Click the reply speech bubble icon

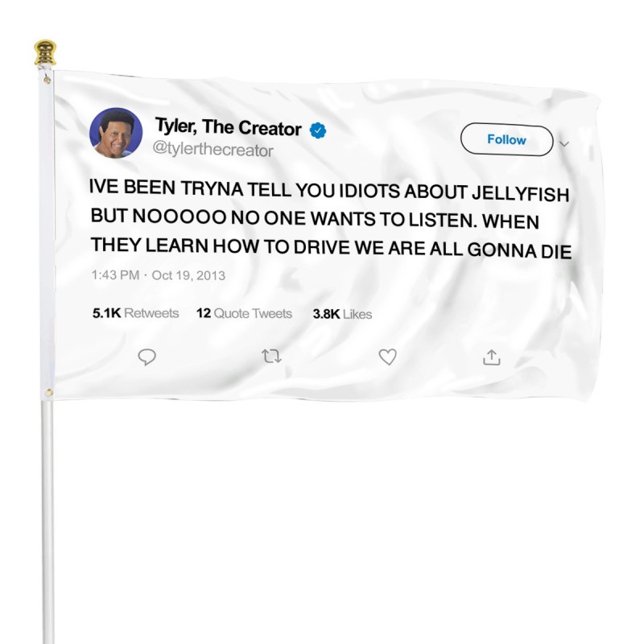(147, 357)
